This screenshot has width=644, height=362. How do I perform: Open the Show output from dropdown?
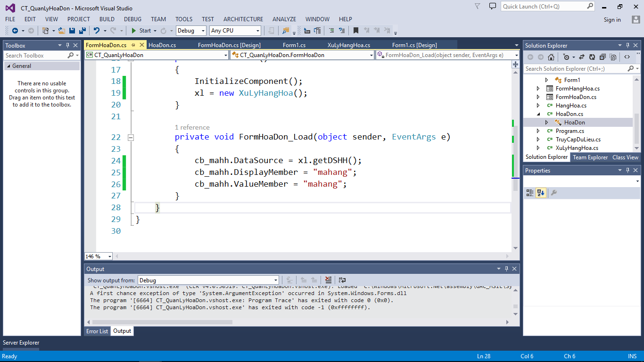275,280
